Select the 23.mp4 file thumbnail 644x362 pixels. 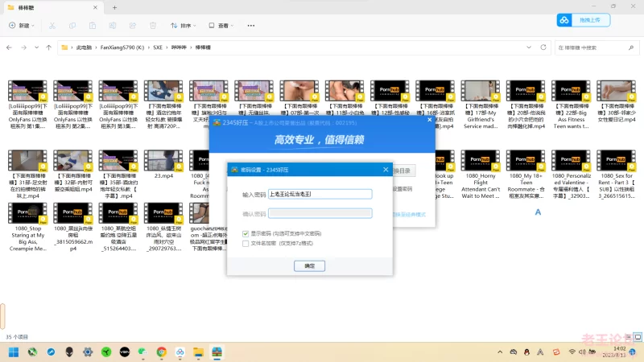click(x=163, y=160)
